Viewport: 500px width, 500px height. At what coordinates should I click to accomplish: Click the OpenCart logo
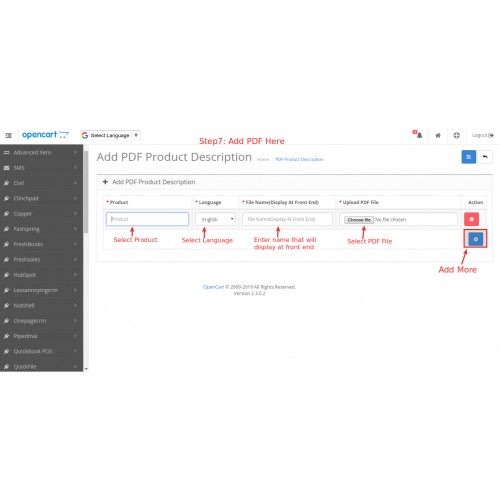pyautogui.click(x=45, y=135)
